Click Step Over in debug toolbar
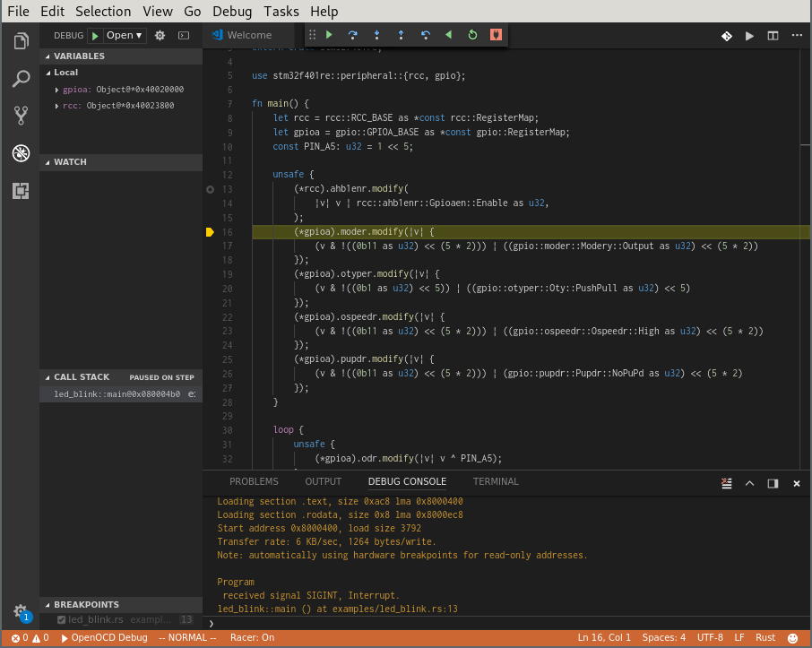Viewport: 812px width, 648px height. (x=353, y=35)
